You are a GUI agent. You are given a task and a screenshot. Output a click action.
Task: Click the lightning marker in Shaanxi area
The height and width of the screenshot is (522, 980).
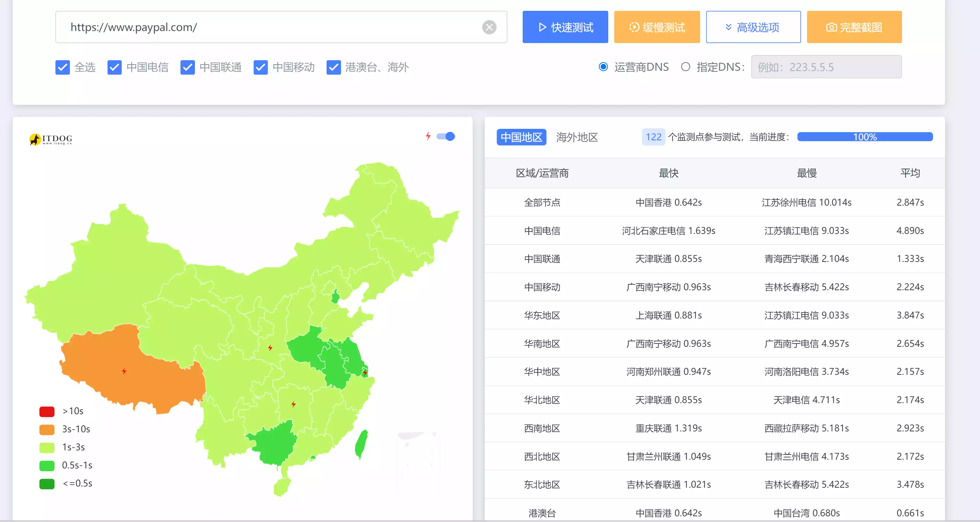pos(270,347)
